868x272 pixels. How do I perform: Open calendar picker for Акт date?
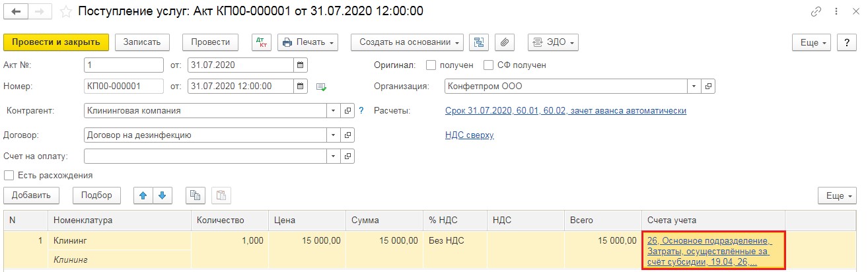pos(300,65)
